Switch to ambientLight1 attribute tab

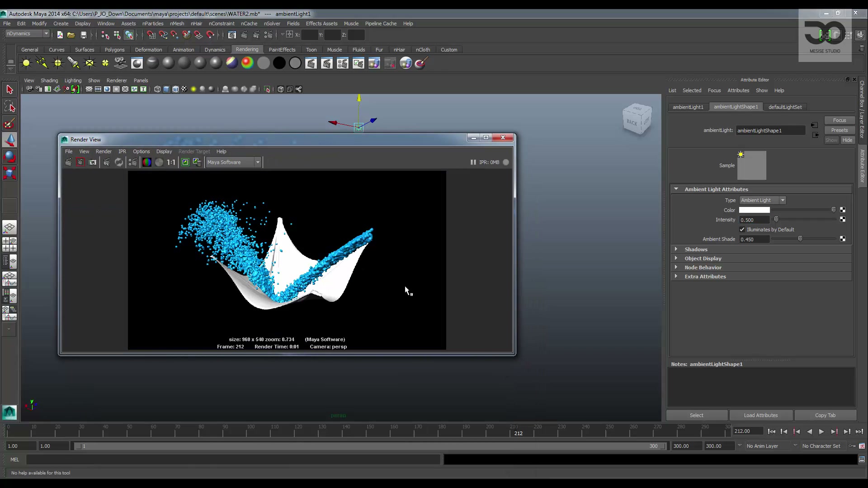coord(688,107)
